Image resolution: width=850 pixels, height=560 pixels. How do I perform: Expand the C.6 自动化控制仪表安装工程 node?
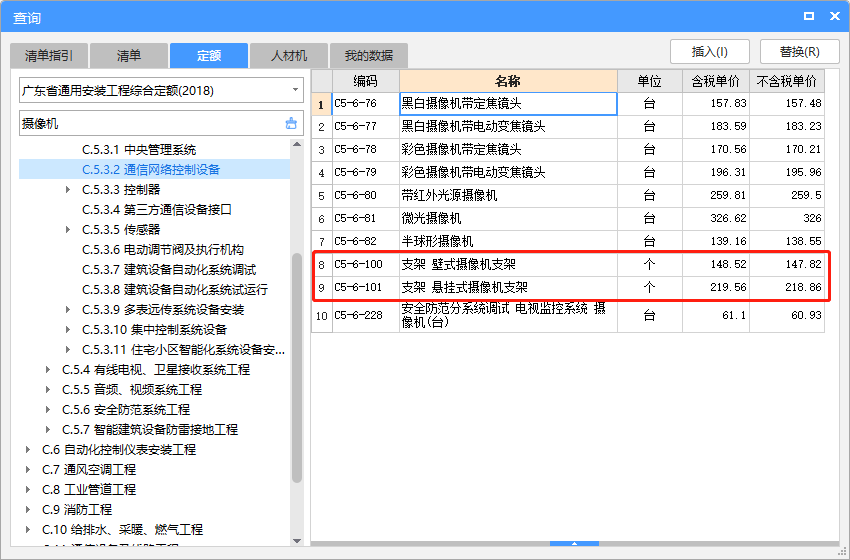[x=28, y=449]
